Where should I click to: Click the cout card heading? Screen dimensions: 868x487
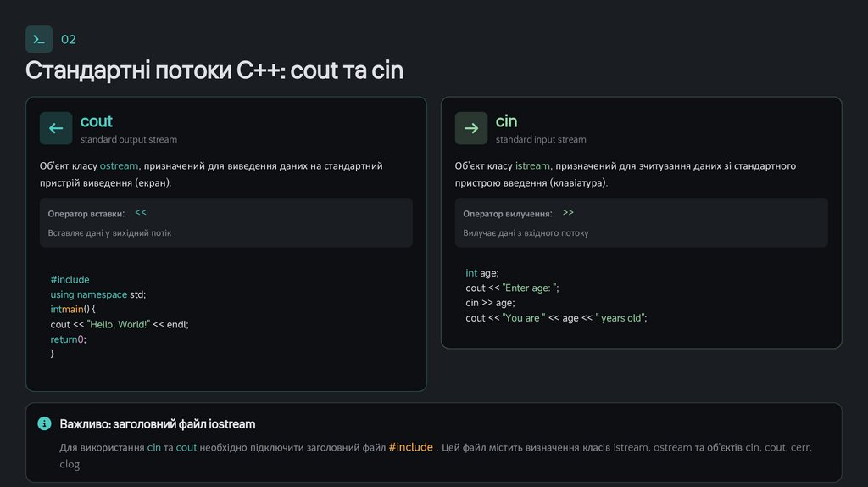pyautogui.click(x=97, y=121)
